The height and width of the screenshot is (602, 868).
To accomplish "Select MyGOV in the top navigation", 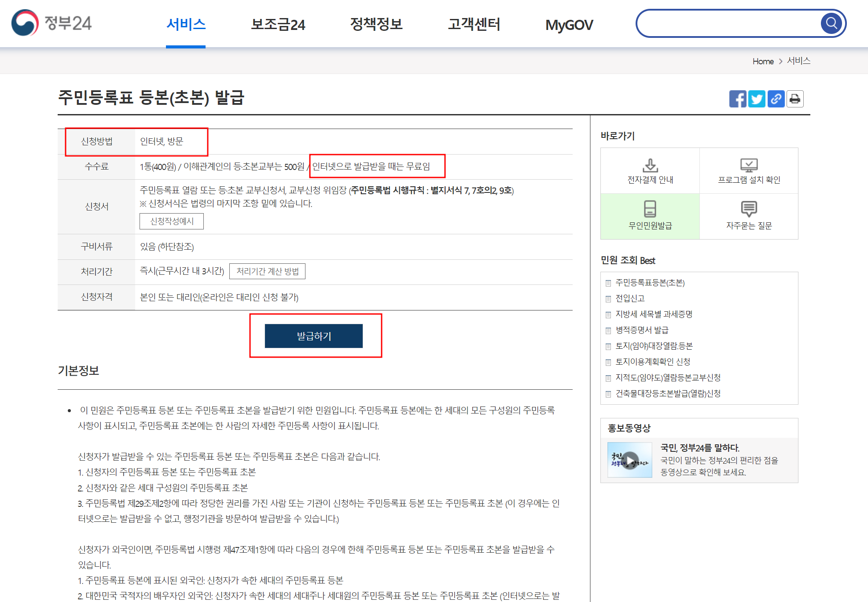I will [569, 25].
